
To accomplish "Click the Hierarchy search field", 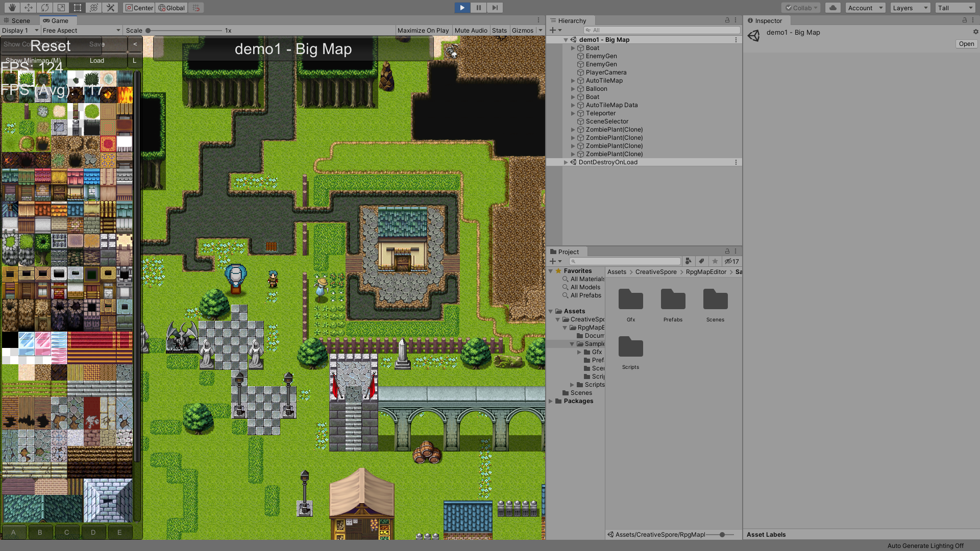I will point(661,30).
